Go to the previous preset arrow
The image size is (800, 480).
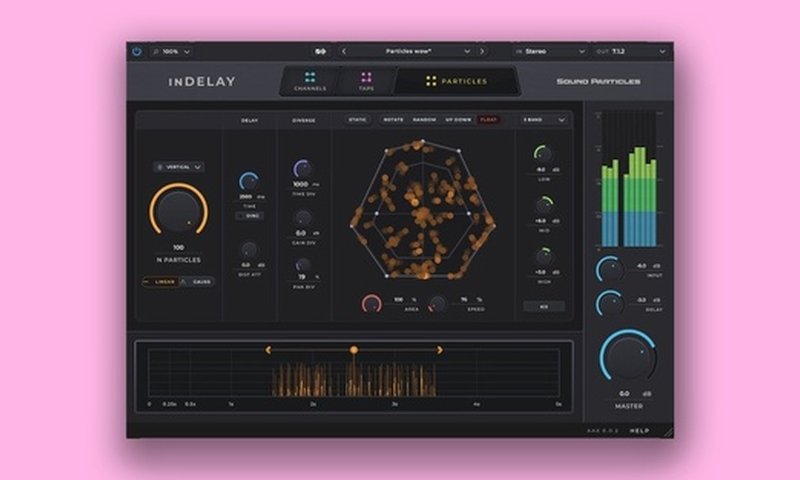344,51
